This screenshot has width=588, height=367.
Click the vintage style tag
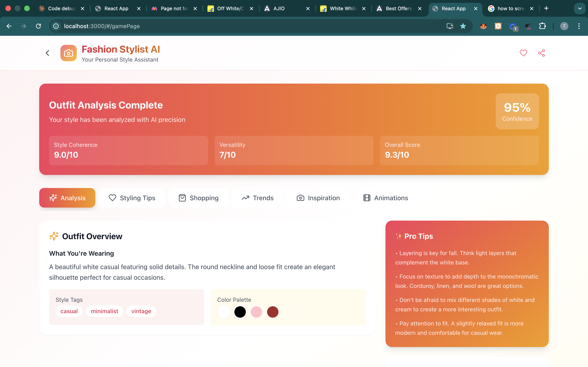click(141, 311)
